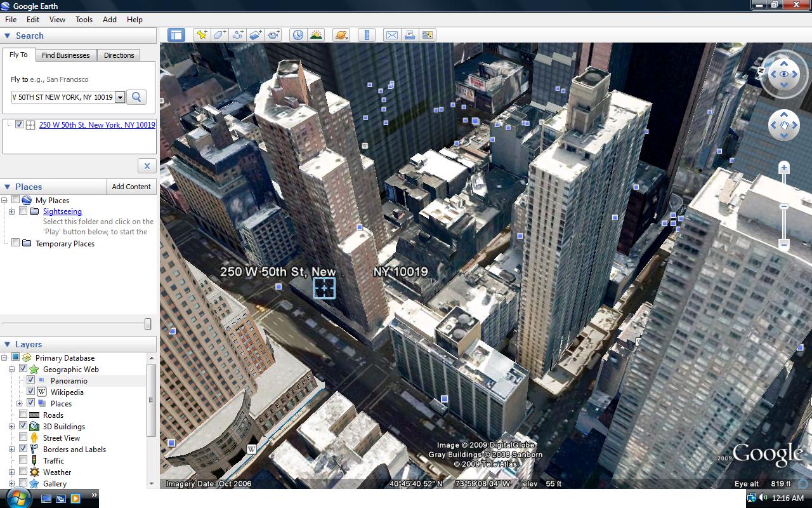
Task: Collapse the Layers panel
Action: (8, 344)
